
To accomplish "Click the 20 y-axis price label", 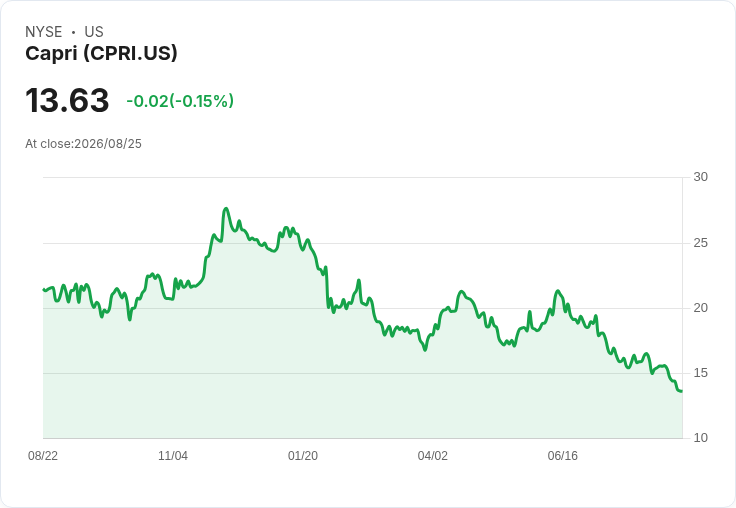I will coord(700,308).
